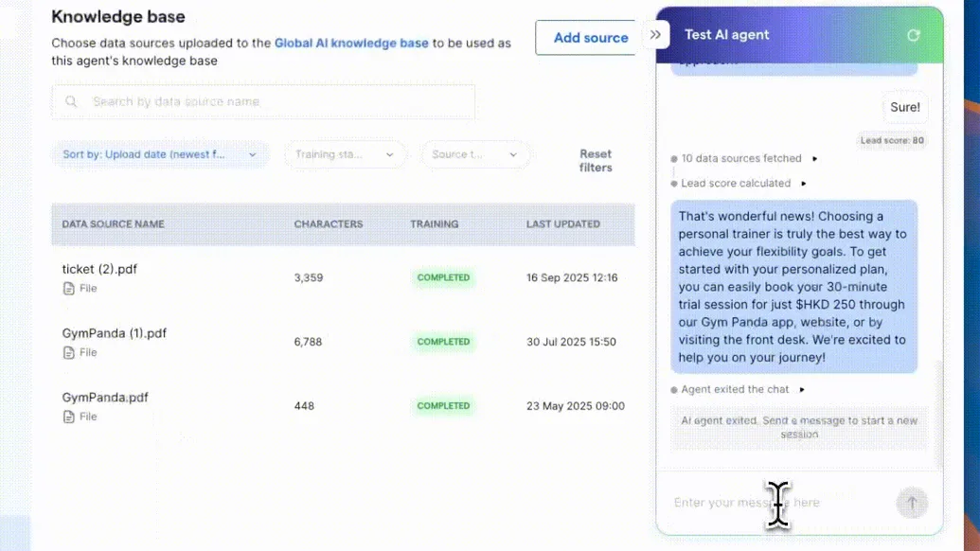Open the Training status filter dropdown
Screen dimensions: 980x551
(x=345, y=154)
